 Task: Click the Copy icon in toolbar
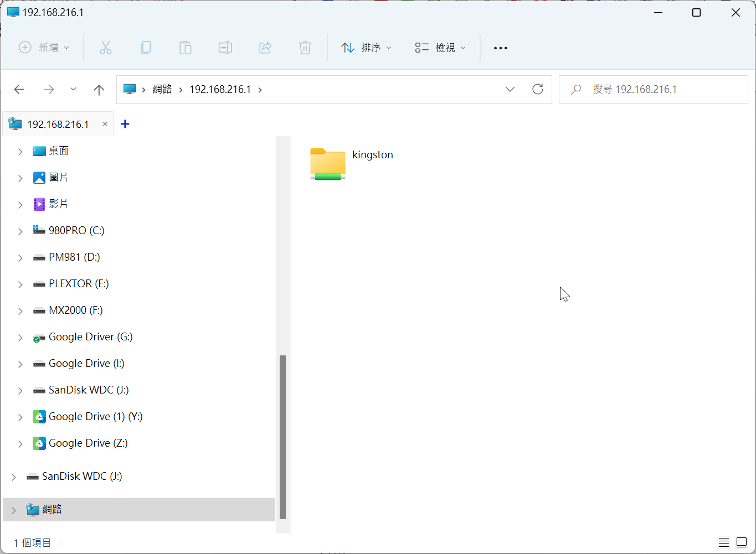(146, 48)
